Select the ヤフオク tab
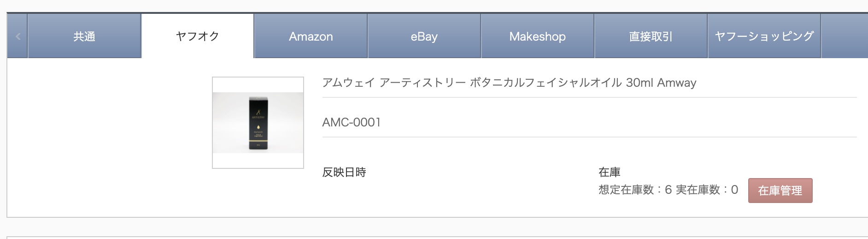Screen dimensions: 868x239 click(x=198, y=36)
